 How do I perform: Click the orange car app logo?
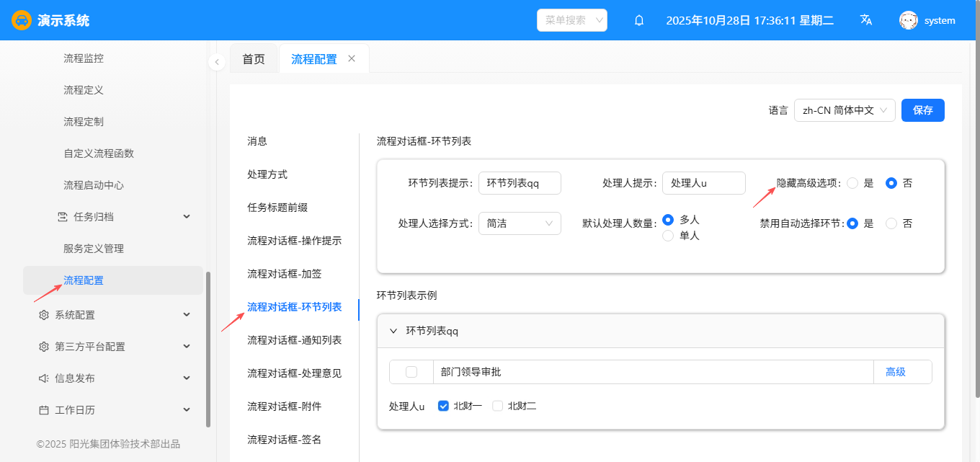[x=22, y=20]
